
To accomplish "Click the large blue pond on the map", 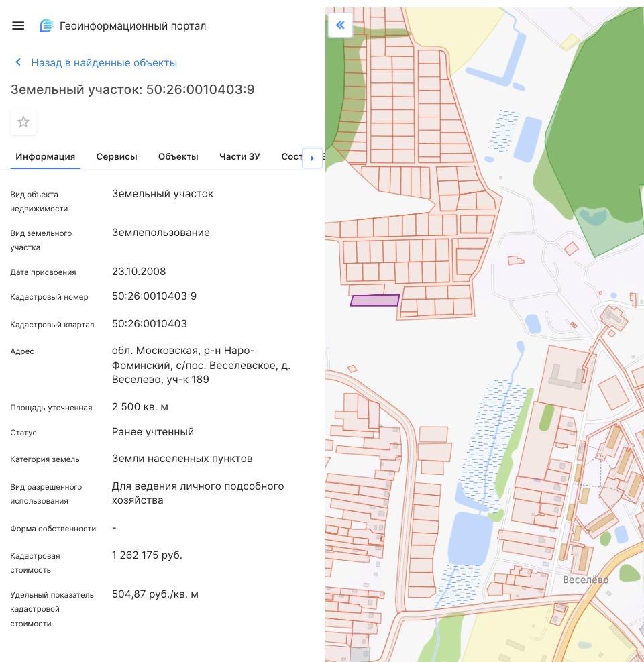I will coord(470,537).
